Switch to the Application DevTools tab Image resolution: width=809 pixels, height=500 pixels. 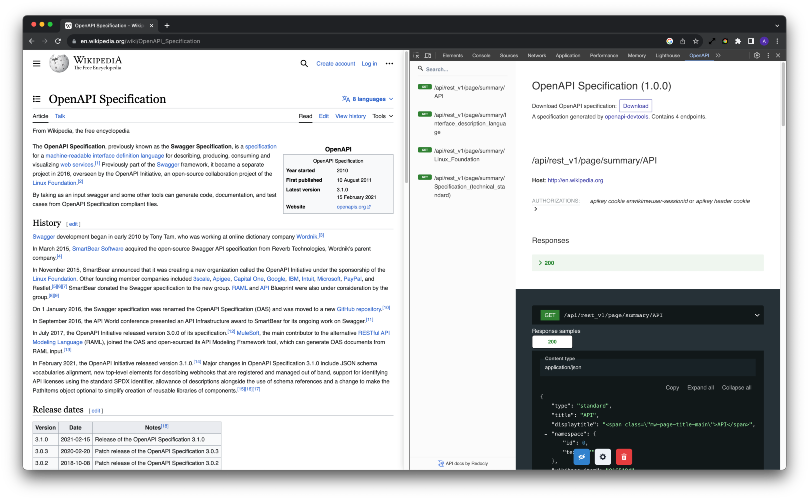[568, 55]
